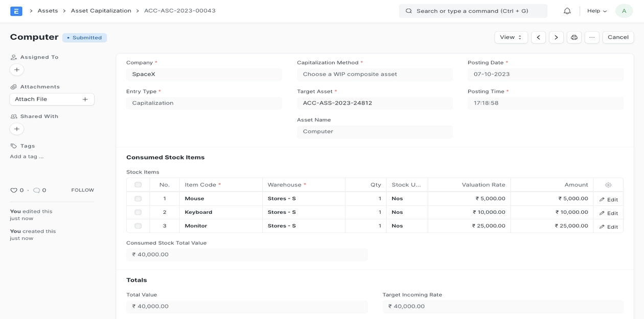The image size is (644, 319).
Task: Open the View dropdown
Action: coord(511,37)
